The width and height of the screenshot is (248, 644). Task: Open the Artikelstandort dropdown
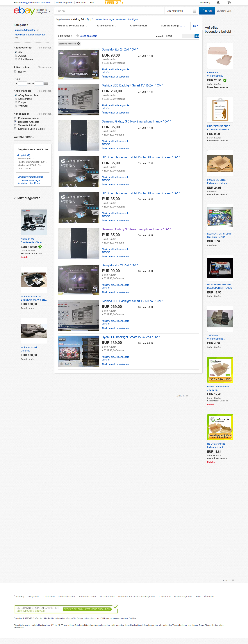click(x=140, y=26)
